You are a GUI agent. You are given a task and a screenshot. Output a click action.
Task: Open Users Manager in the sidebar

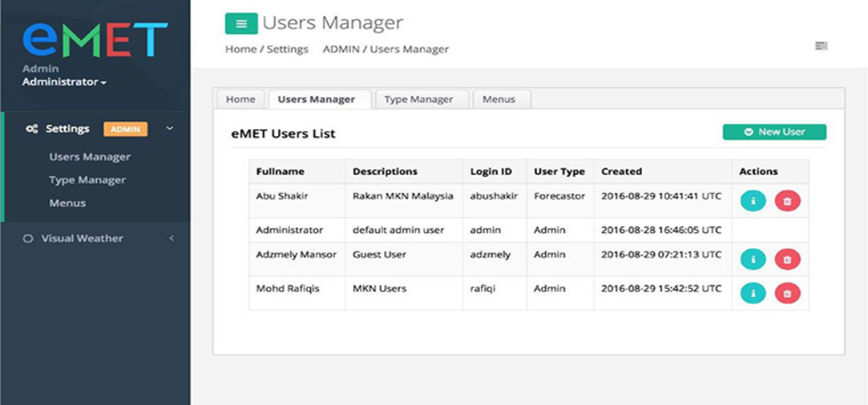coord(90,157)
